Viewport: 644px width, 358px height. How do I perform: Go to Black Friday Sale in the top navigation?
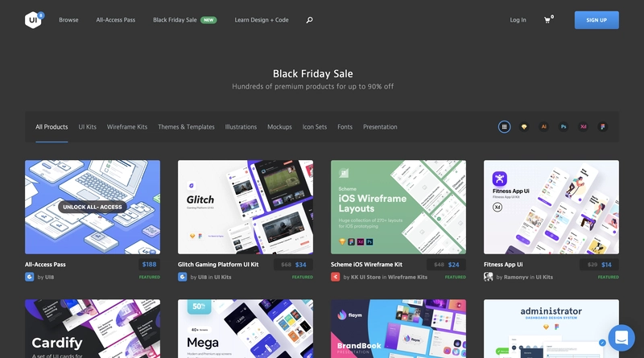coord(175,19)
